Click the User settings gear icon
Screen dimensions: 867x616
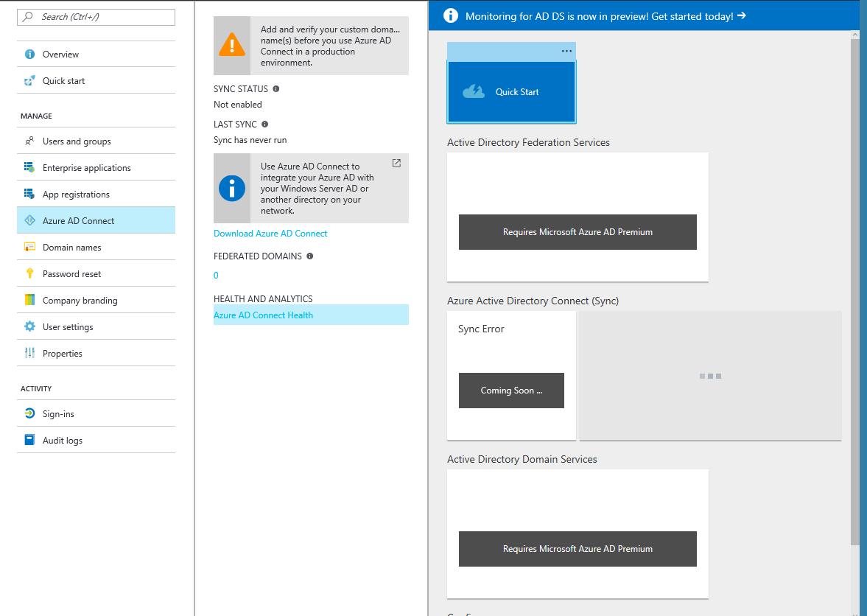(x=29, y=327)
